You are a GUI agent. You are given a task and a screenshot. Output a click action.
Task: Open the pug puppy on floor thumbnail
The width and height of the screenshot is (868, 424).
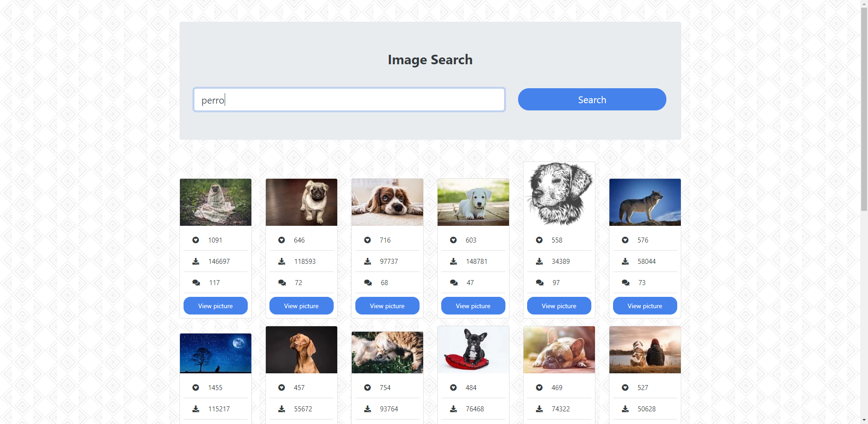coord(302,202)
